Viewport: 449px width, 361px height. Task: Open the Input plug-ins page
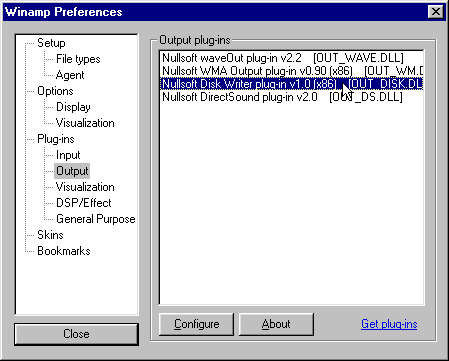pos(68,155)
